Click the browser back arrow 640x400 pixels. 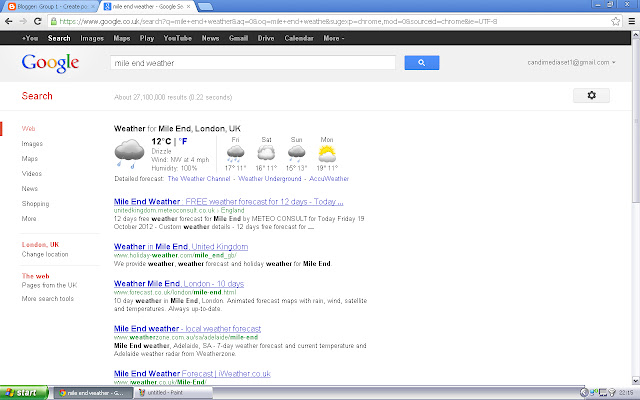tap(9, 21)
